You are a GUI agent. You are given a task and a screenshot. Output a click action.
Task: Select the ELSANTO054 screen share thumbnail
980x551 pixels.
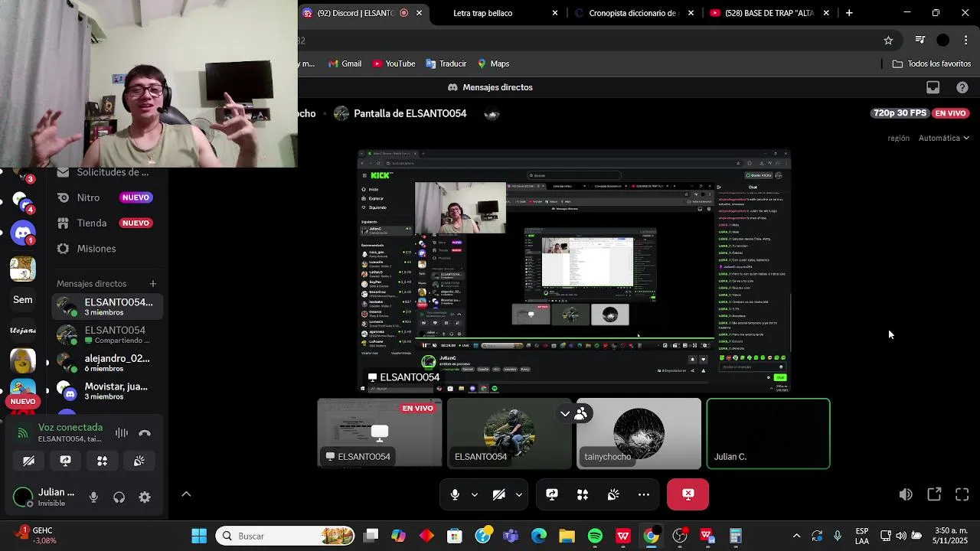point(380,433)
